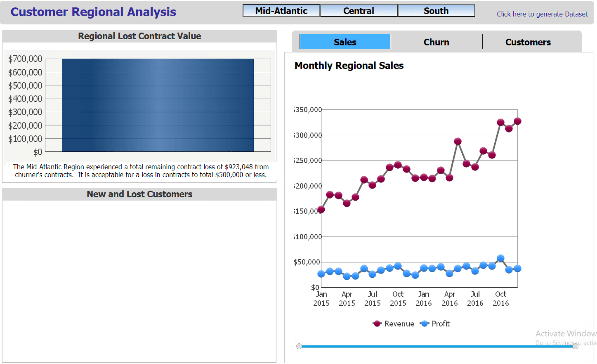Open the Customers tab
The width and height of the screenshot is (597, 364).
(528, 42)
